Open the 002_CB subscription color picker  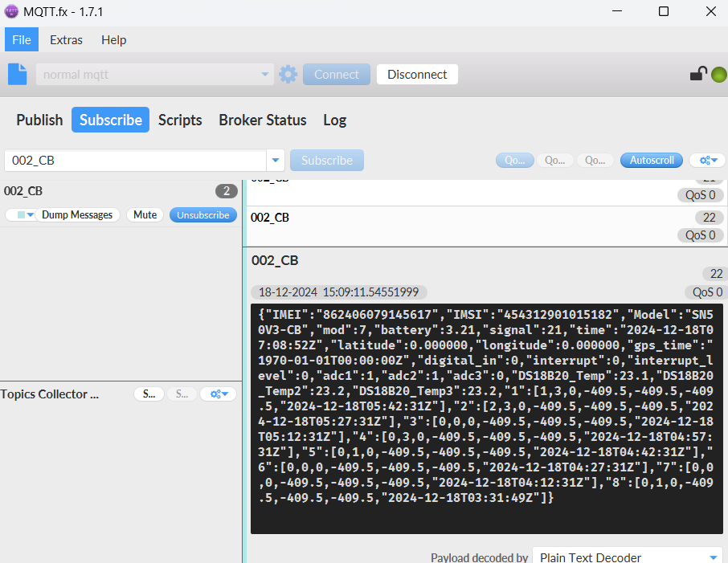(x=24, y=215)
